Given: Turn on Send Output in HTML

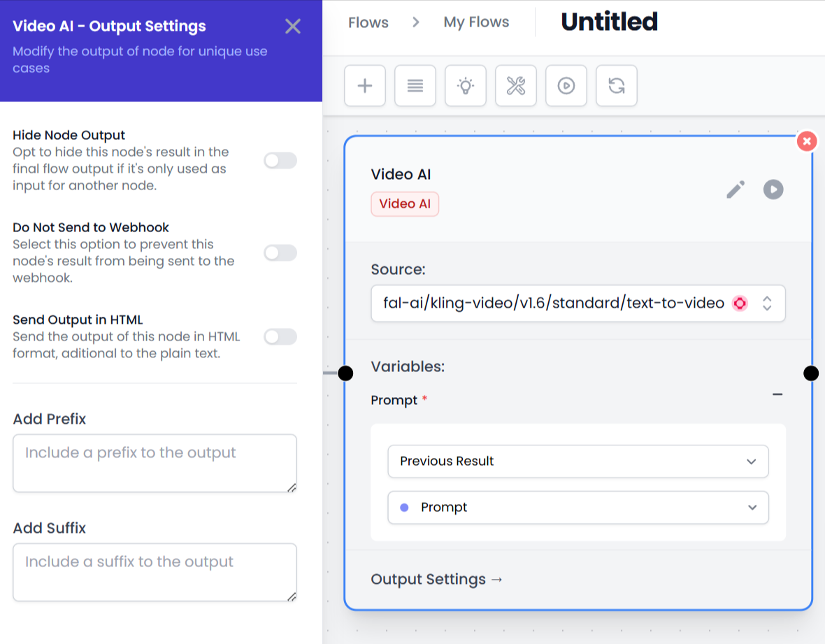Looking at the screenshot, I should pos(280,337).
